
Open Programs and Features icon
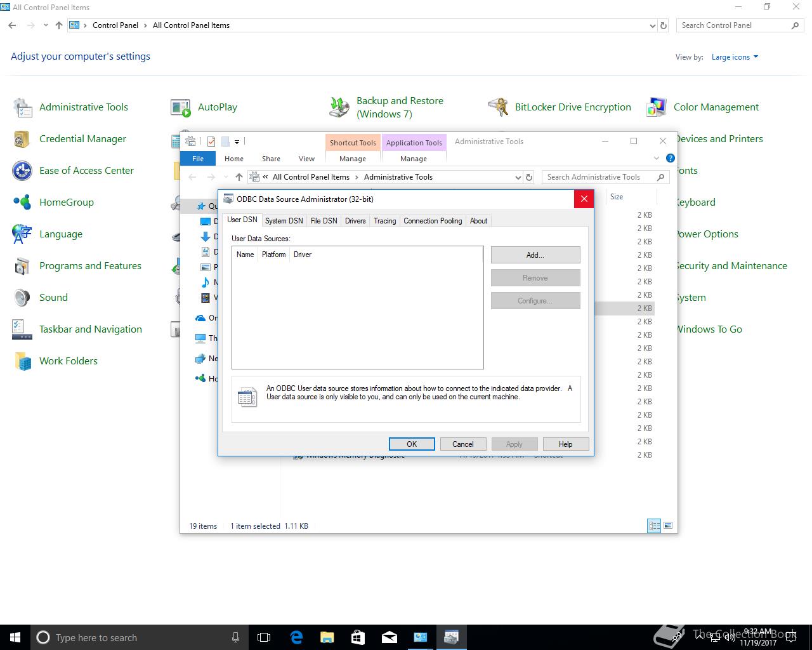pos(22,266)
